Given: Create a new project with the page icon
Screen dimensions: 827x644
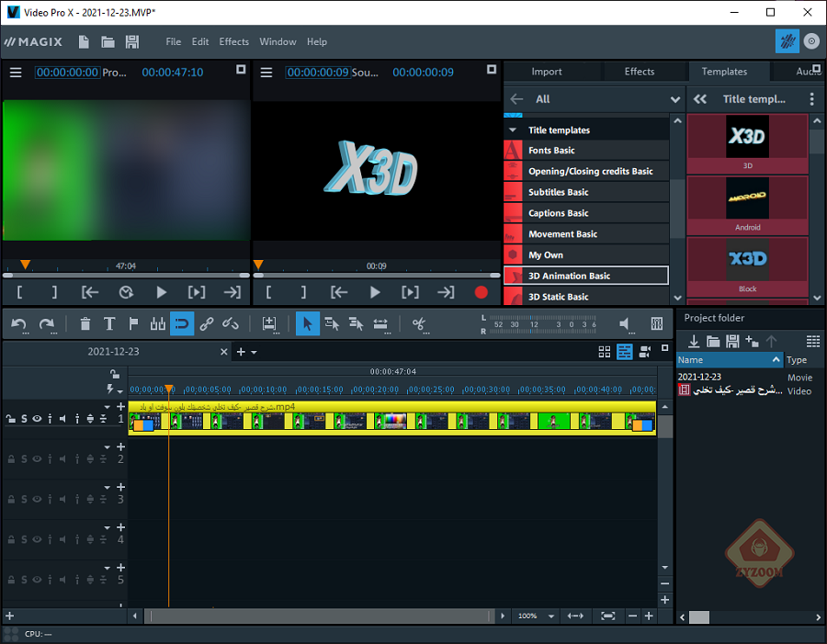Looking at the screenshot, I should 84,41.
